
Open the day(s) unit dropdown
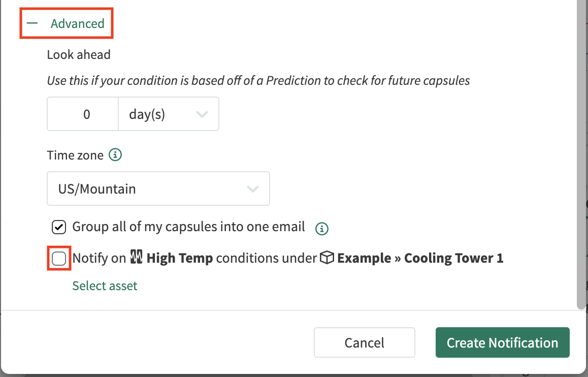coord(168,114)
